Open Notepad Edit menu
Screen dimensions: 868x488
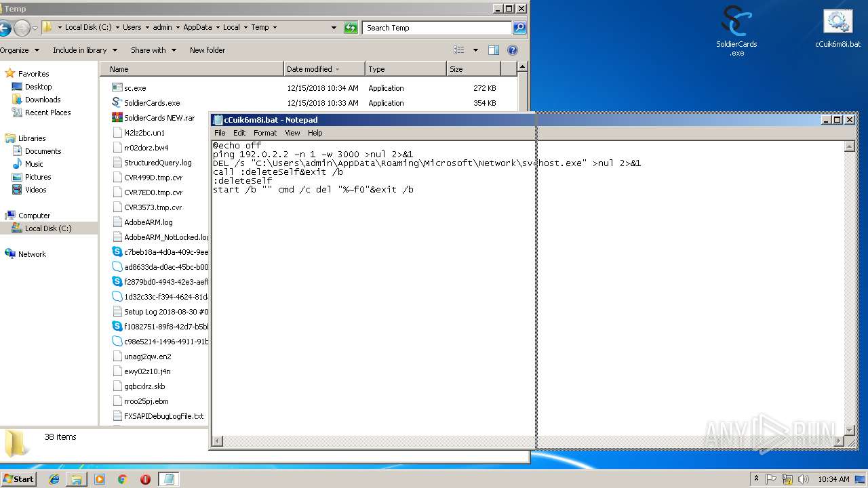click(239, 133)
